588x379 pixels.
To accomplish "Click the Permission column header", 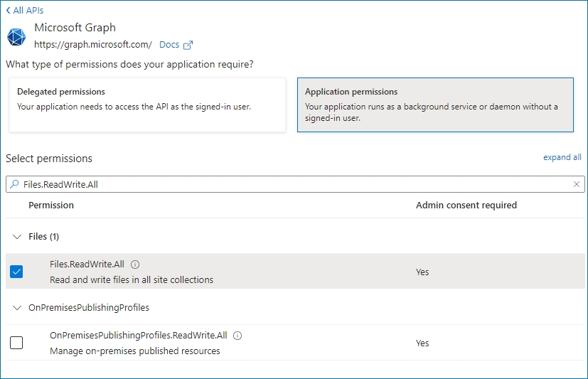I will click(x=51, y=205).
